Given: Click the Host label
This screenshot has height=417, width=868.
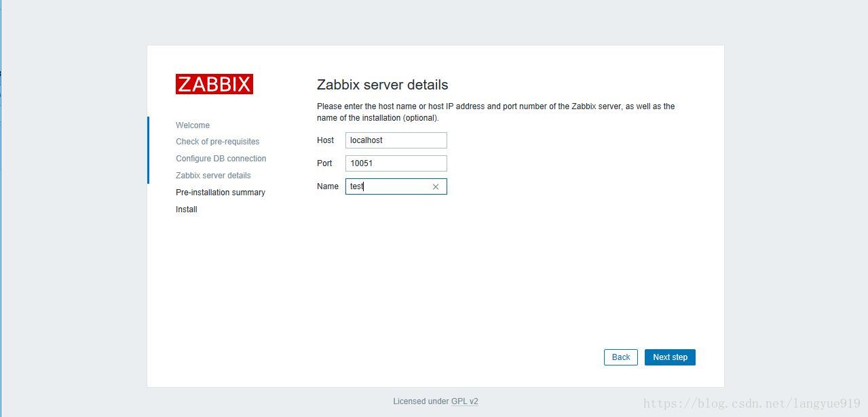Looking at the screenshot, I should (326, 140).
